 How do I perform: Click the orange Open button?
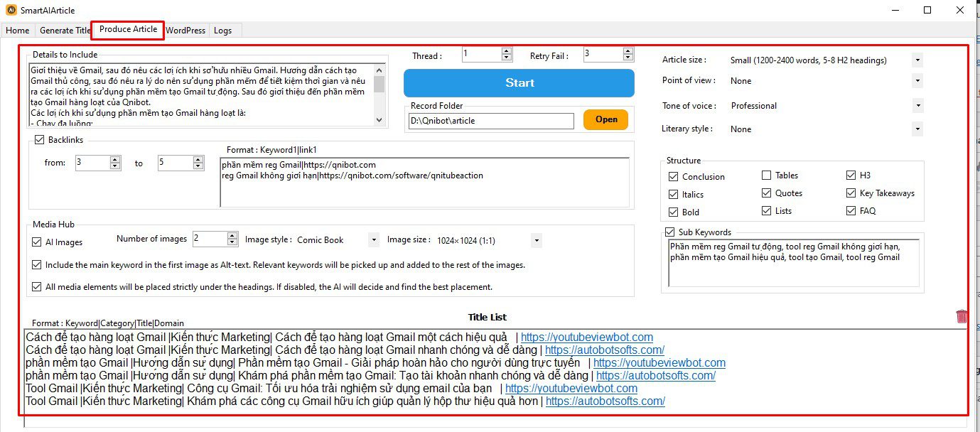(x=606, y=119)
